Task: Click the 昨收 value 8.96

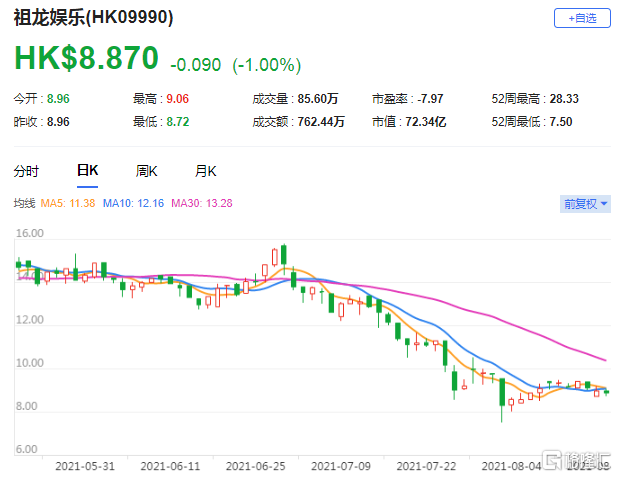Action: 58,122
